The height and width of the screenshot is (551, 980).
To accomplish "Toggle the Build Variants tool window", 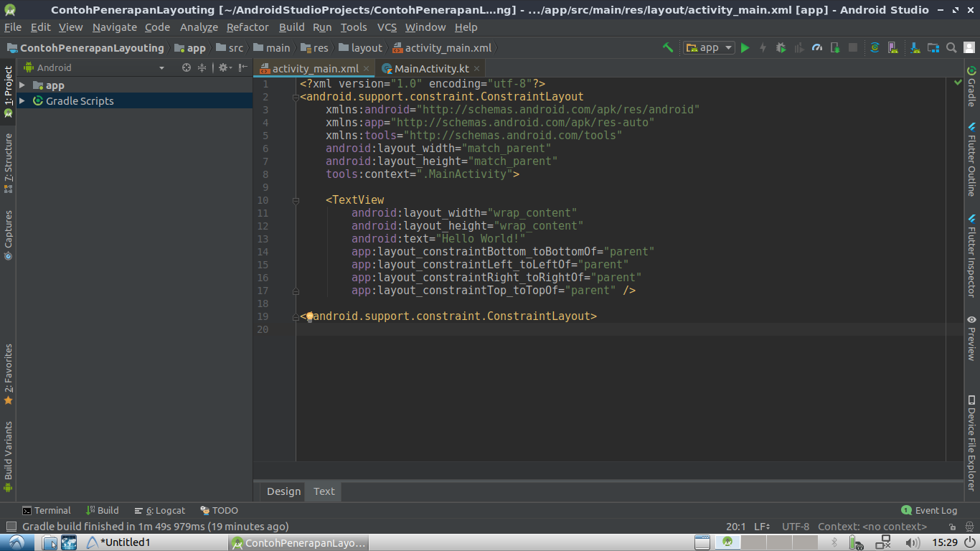I will tap(8, 457).
